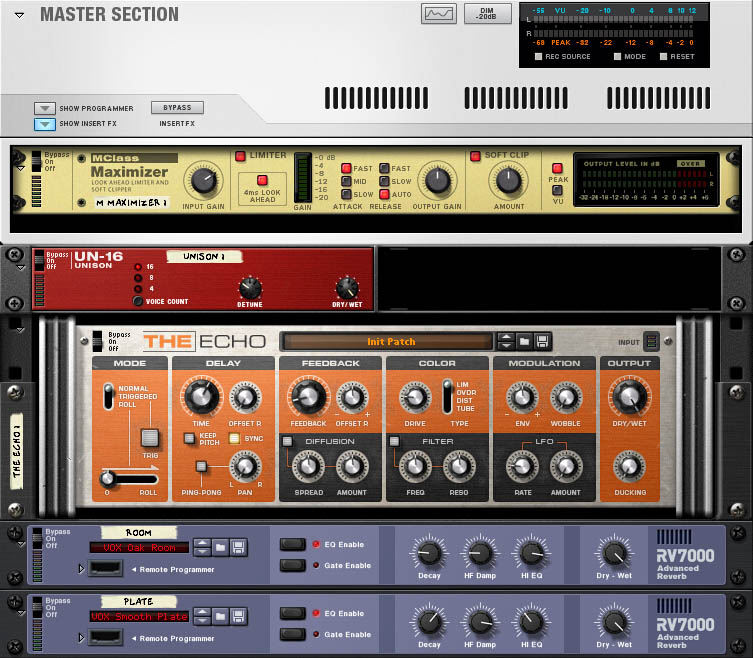Screen dimensions: 753x658
Task: Fold the UN-16 Unison device
Action: 21,268
